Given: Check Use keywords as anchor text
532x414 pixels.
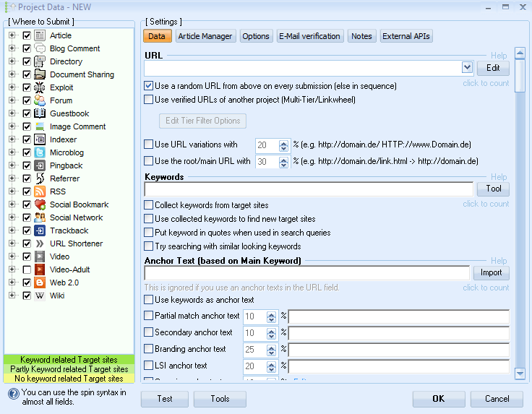Looking at the screenshot, I should tap(148, 299).
